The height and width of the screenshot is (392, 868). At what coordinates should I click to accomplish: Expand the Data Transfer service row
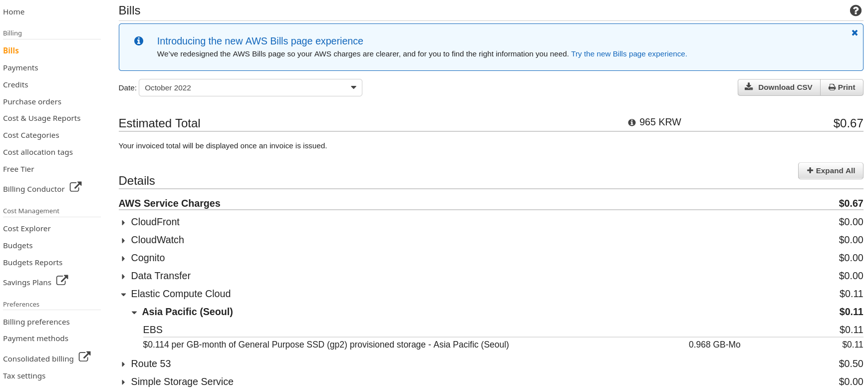tap(123, 276)
